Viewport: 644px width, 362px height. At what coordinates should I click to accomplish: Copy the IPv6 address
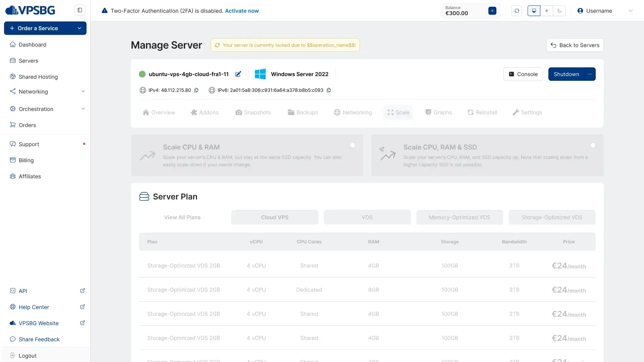click(329, 90)
